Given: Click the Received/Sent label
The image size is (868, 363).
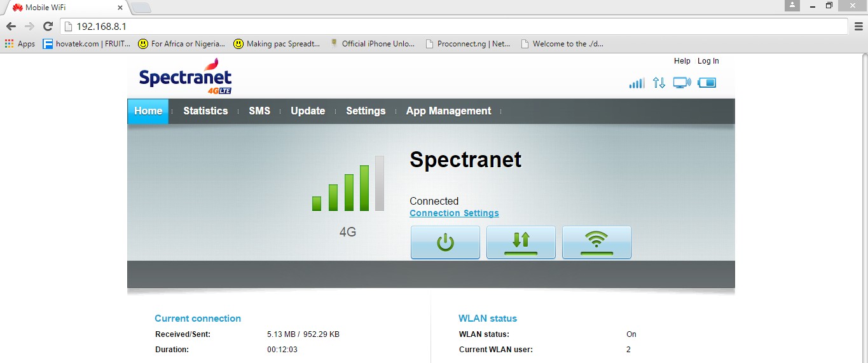Looking at the screenshot, I should coord(183,334).
